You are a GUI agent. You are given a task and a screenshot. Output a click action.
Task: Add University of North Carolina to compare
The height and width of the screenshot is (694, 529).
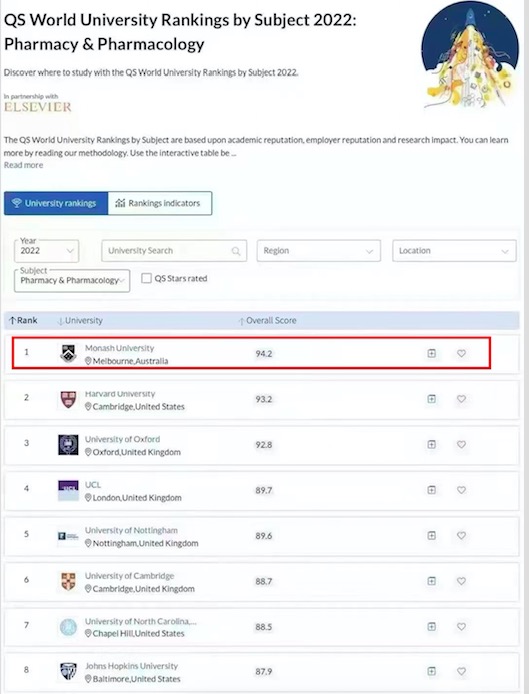click(432, 627)
